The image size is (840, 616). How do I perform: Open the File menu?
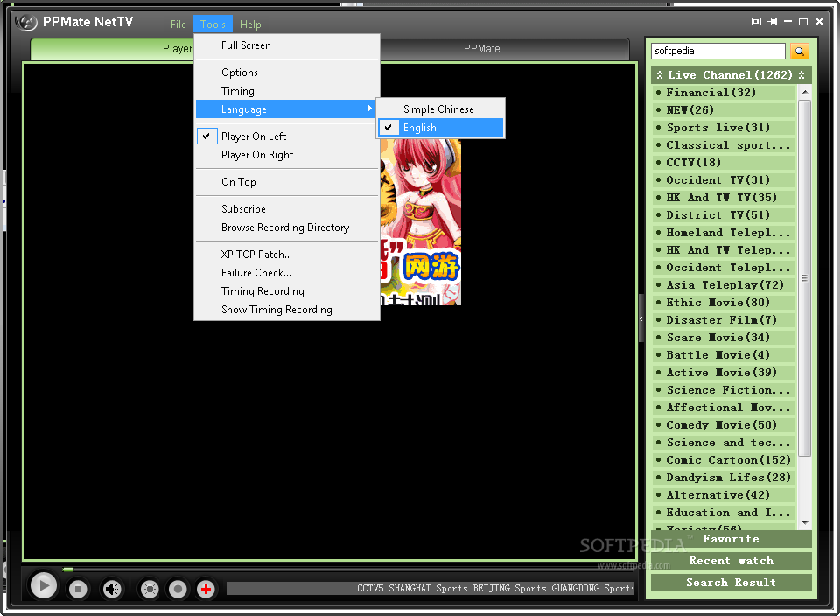(x=178, y=24)
